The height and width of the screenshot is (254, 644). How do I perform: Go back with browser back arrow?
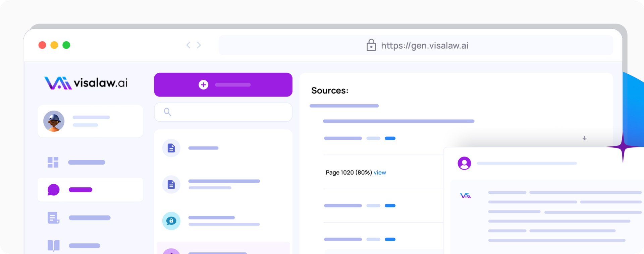click(x=189, y=45)
